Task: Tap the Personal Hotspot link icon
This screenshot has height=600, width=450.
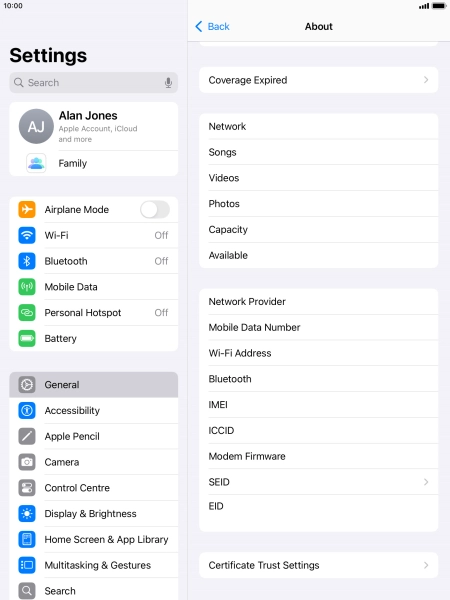Action: click(27, 313)
